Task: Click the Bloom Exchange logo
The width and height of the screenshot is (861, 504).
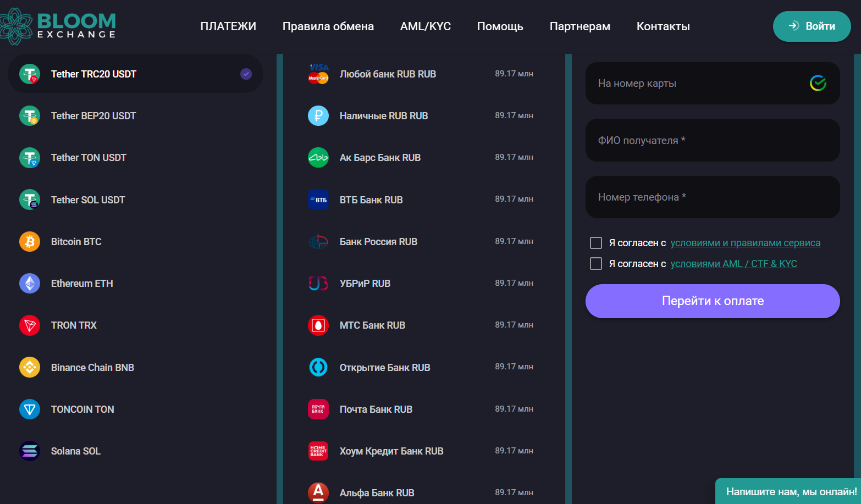Action: 58,26
